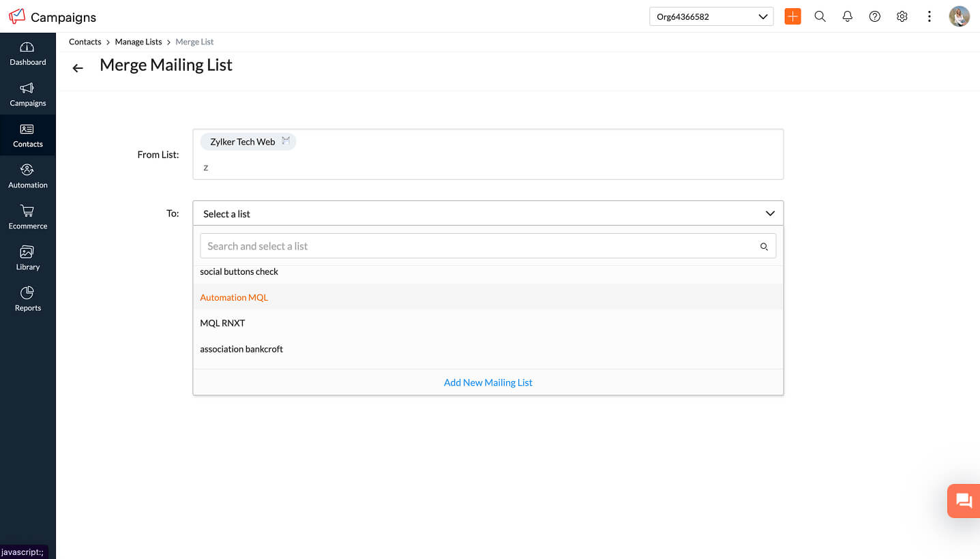
Task: Click the Search and select a list field
Action: pos(477,246)
